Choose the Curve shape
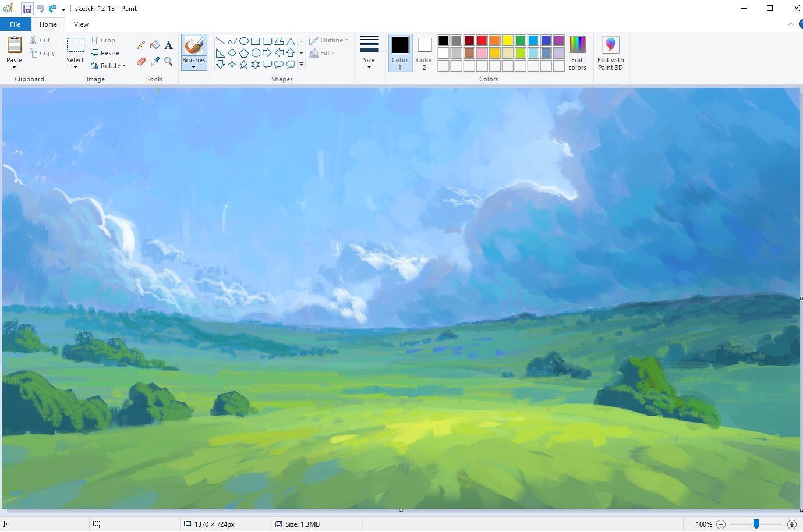The width and height of the screenshot is (803, 532). click(x=232, y=41)
